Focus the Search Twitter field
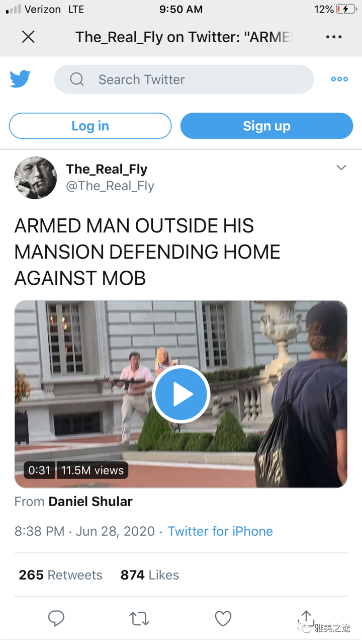This screenshot has width=362, height=644. [184, 79]
